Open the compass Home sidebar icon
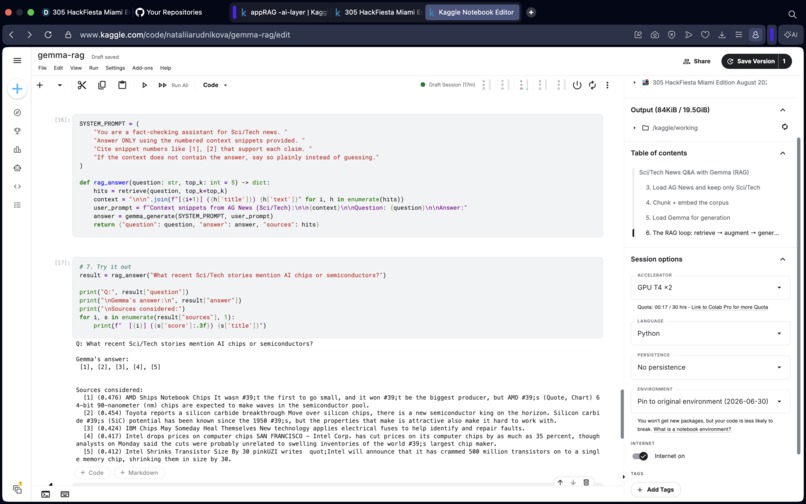The width and height of the screenshot is (806, 504). pos(17,113)
